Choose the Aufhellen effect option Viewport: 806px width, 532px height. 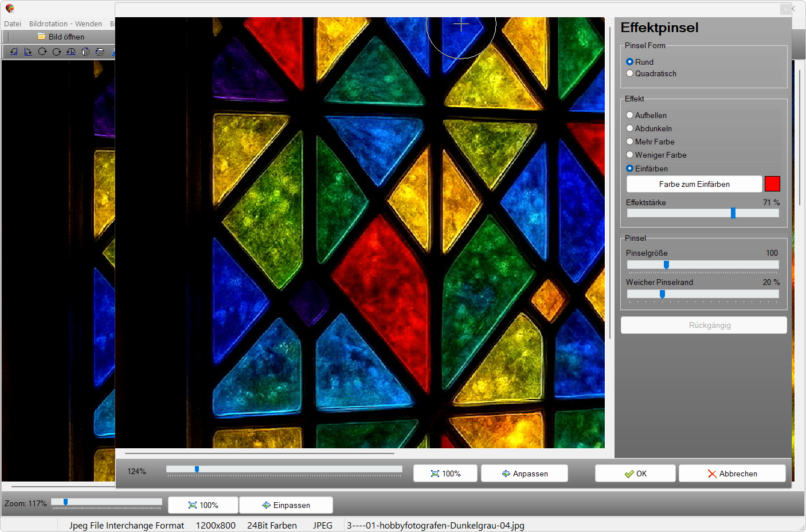pyautogui.click(x=630, y=115)
